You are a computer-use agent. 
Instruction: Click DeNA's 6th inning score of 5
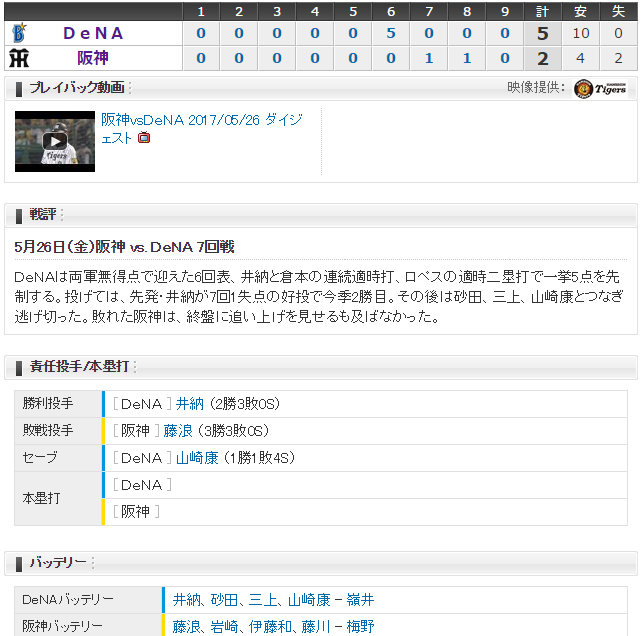click(391, 33)
